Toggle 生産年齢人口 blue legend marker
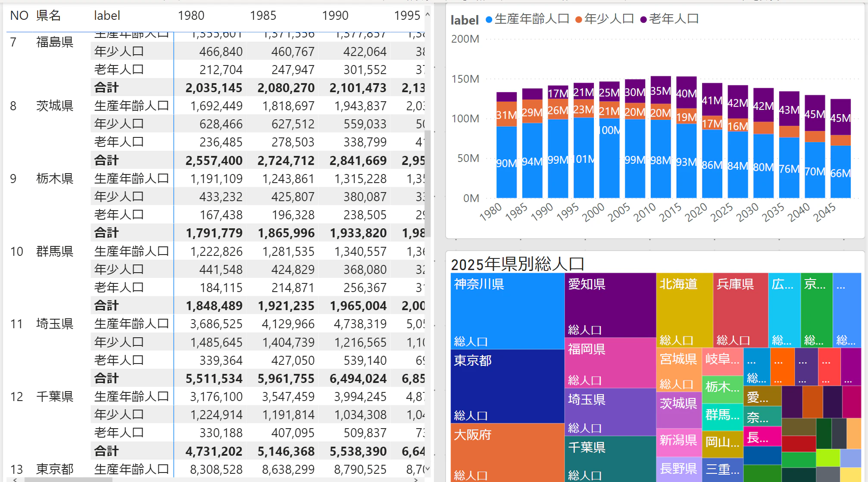Screen dimensions: 868x482 point(489,19)
